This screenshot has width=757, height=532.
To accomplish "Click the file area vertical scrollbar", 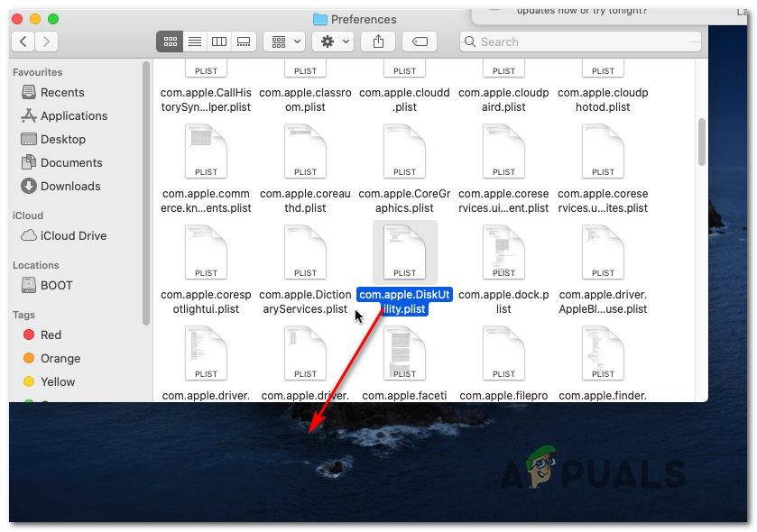I will [x=701, y=142].
